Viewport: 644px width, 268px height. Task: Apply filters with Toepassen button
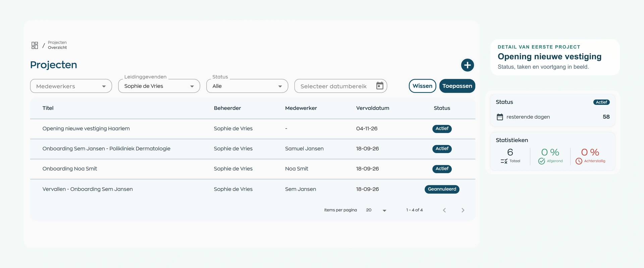click(457, 86)
